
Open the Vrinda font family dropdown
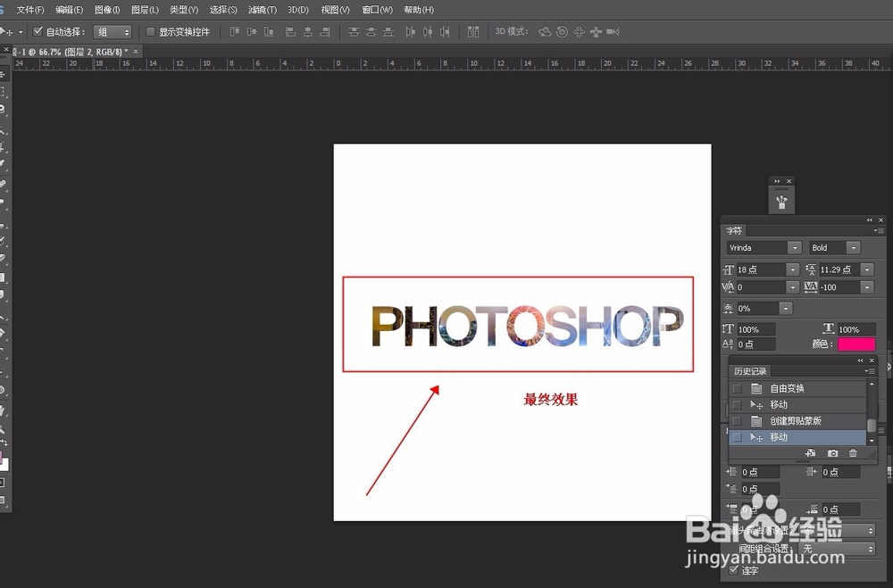point(794,248)
